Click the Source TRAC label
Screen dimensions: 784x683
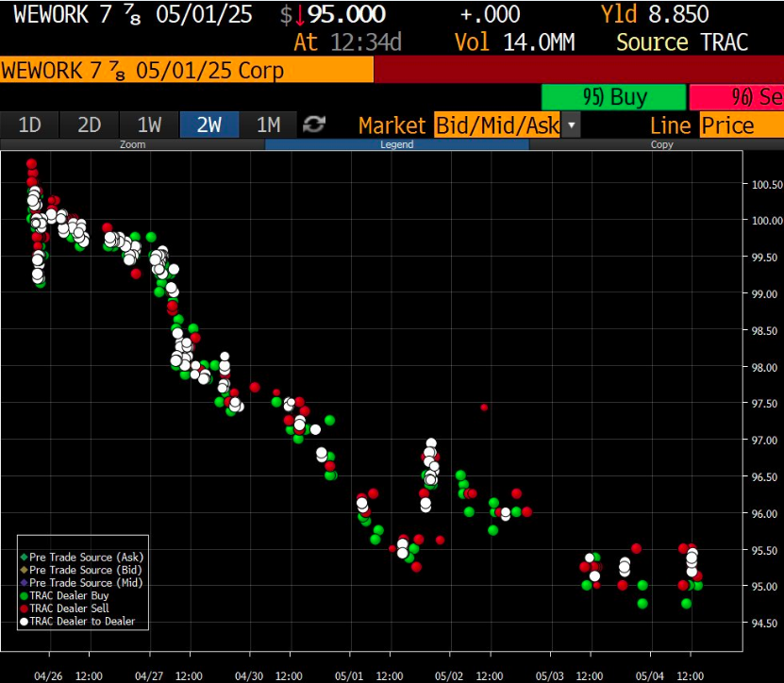click(x=682, y=42)
